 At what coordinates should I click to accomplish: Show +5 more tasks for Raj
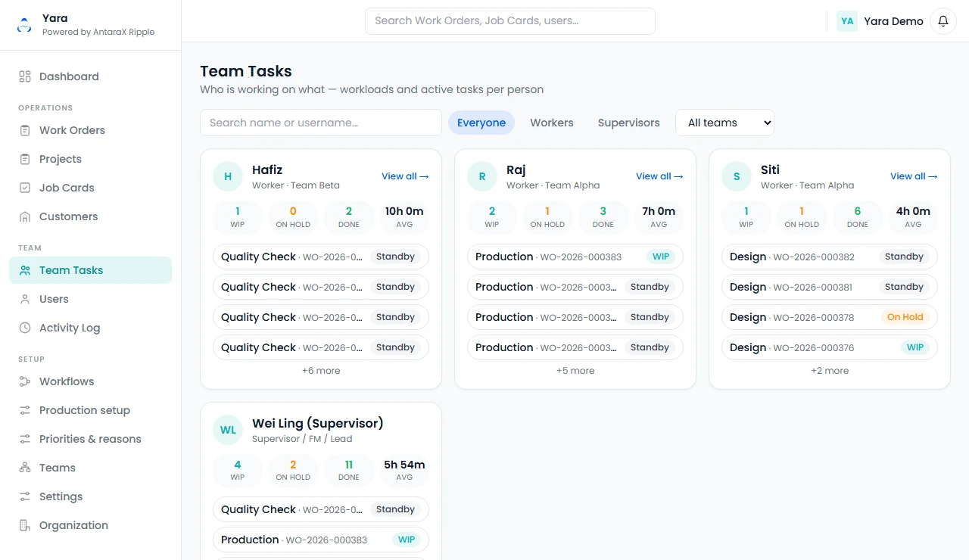[575, 371]
